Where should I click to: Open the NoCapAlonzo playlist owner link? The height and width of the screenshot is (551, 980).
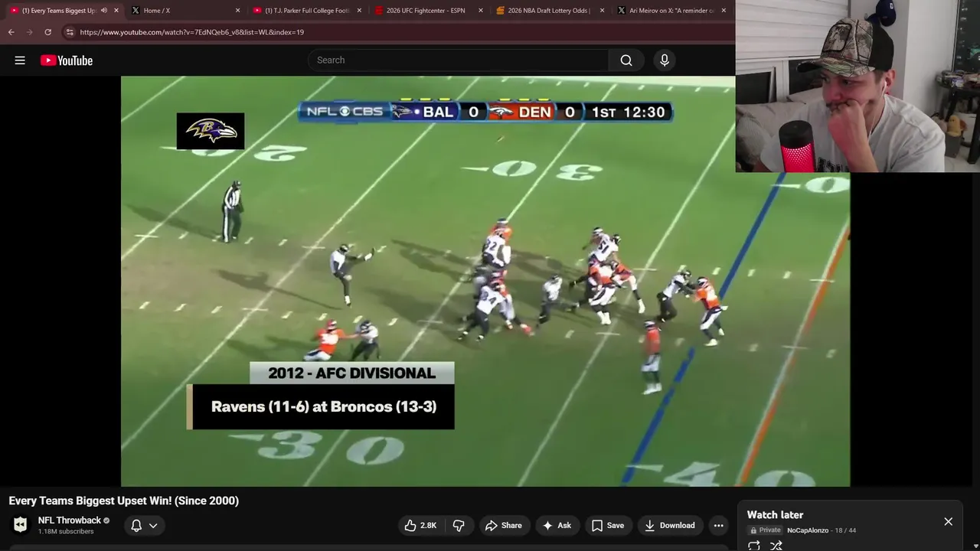pyautogui.click(x=808, y=530)
